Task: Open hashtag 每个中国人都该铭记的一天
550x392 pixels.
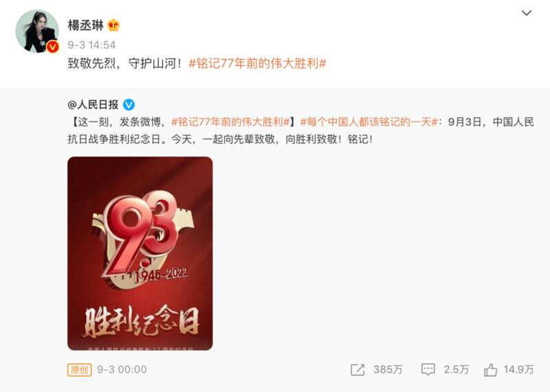Action: tap(369, 122)
